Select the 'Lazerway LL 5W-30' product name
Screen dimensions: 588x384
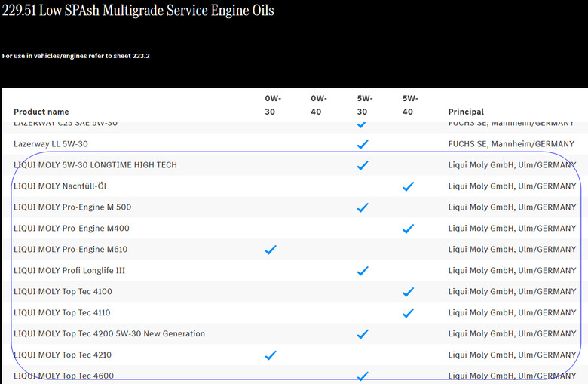pyautogui.click(x=51, y=144)
